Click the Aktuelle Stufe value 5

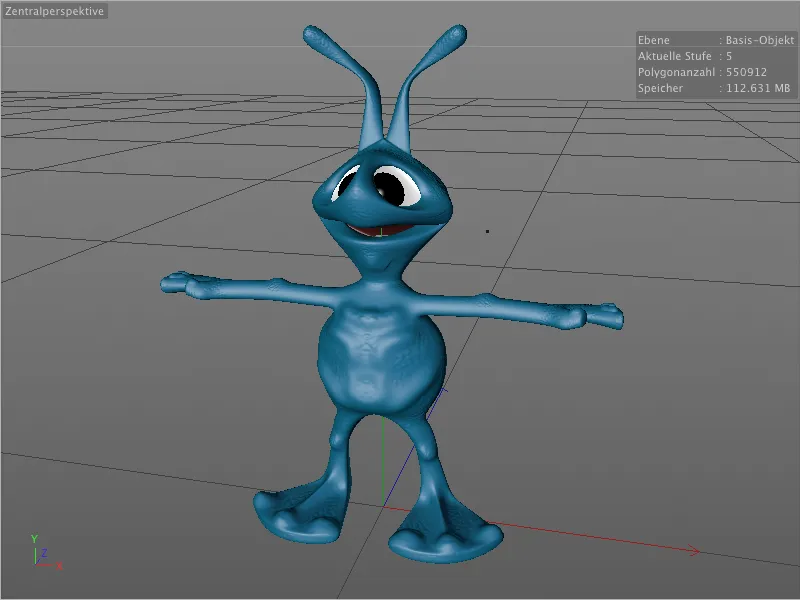[729, 56]
